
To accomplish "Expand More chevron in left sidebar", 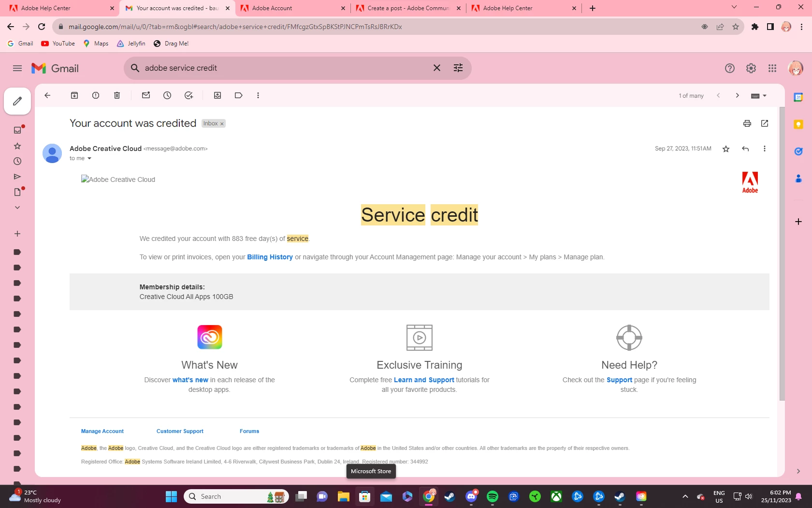I will (17, 208).
